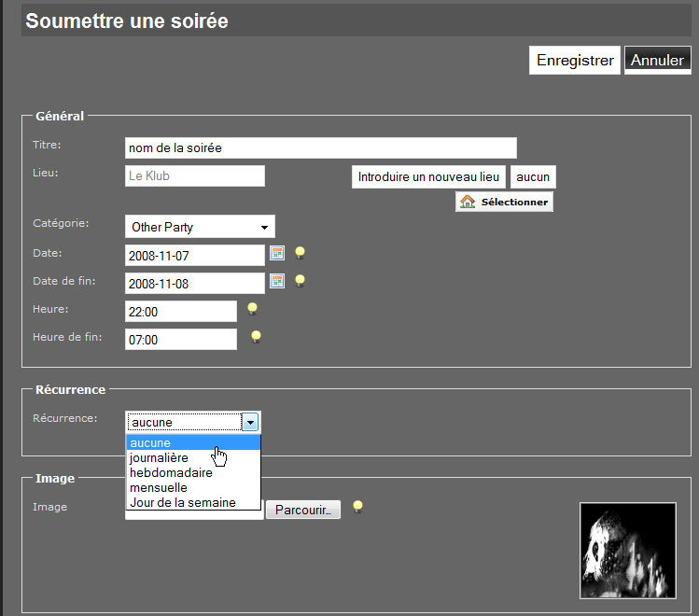Click the Lieu field showing Le Klub
Viewport: 699px width, 616px height.
(x=195, y=176)
